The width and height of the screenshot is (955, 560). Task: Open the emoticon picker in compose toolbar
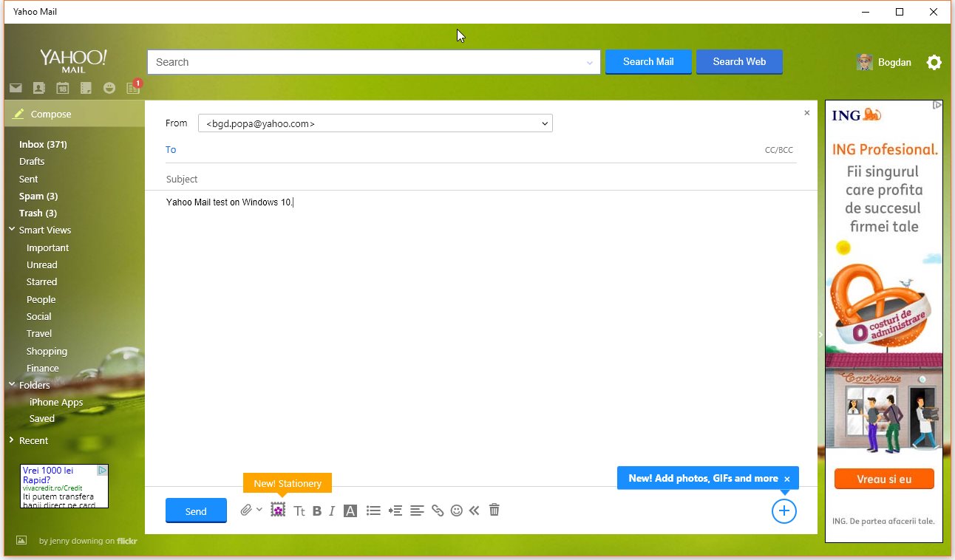457,511
